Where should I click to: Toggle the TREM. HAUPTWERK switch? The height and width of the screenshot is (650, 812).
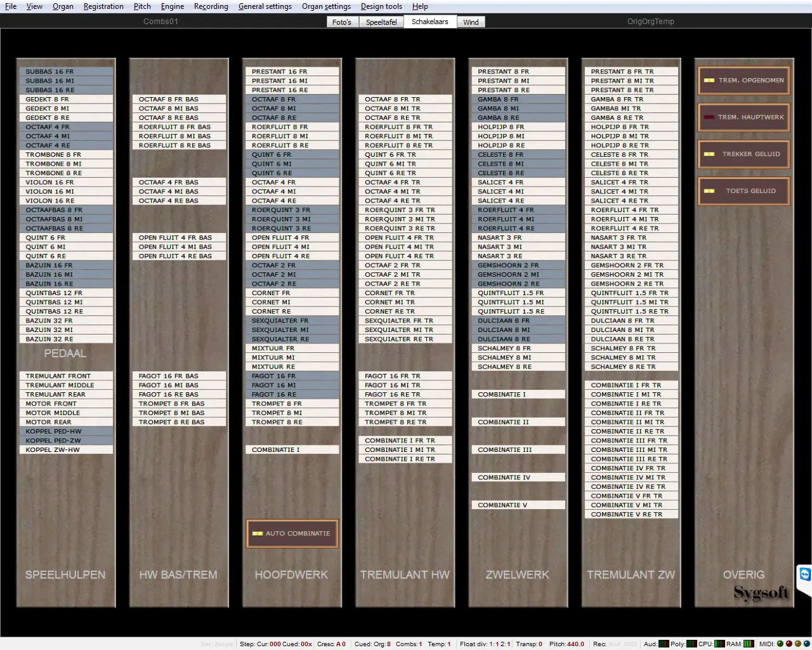tap(743, 117)
